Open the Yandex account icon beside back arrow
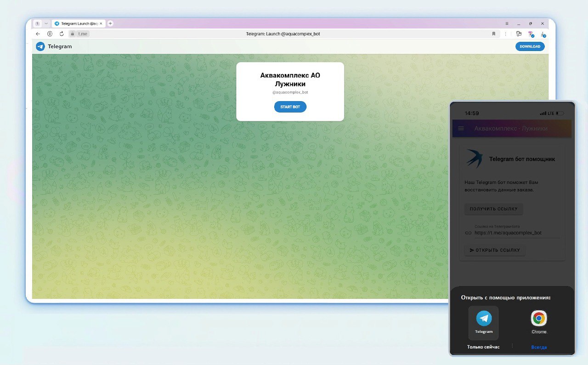Image resolution: width=588 pixels, height=365 pixels. pos(50,34)
